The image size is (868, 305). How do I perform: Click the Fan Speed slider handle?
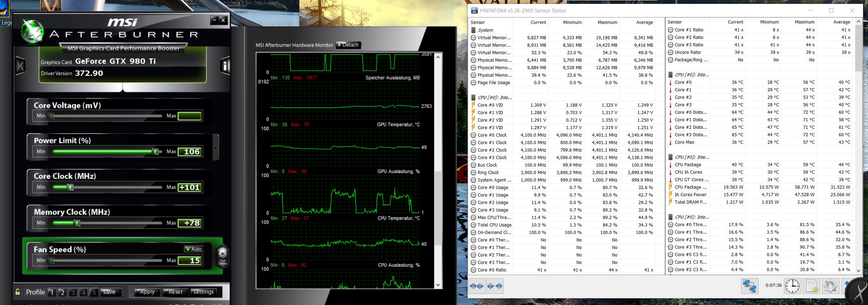(x=52, y=260)
